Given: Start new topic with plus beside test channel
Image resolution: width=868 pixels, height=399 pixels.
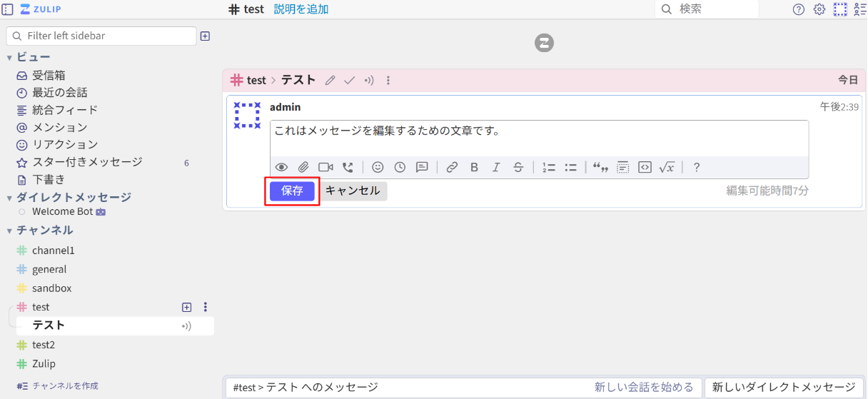Looking at the screenshot, I should click(x=187, y=307).
